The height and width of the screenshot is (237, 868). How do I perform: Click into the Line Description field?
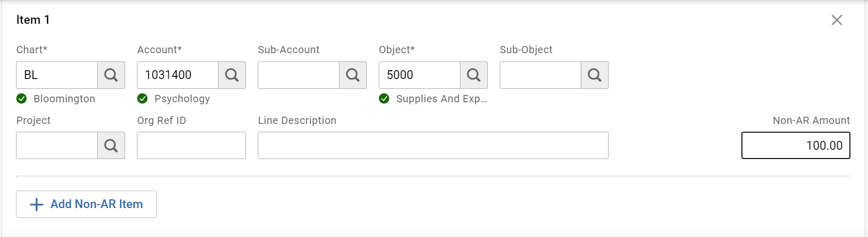click(433, 145)
